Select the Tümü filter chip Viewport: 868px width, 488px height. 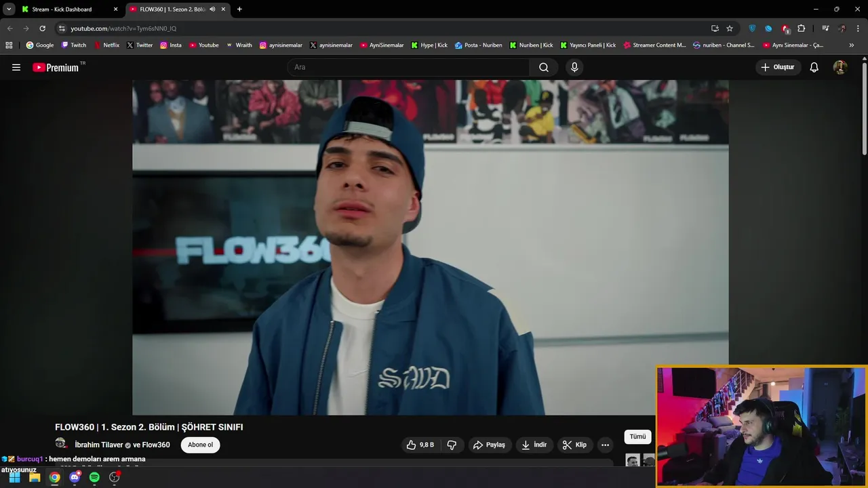[x=637, y=436]
